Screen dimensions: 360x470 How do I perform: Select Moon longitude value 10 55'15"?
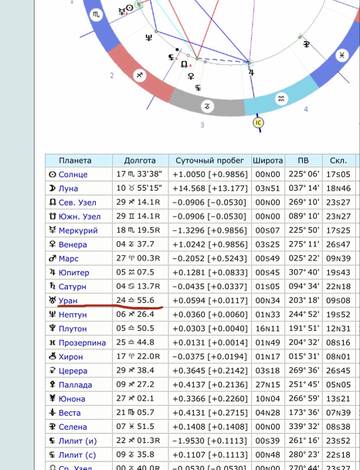click(139, 188)
